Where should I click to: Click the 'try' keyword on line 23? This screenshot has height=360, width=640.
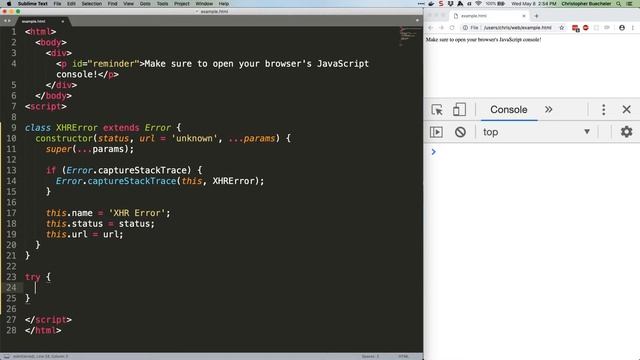click(33, 277)
